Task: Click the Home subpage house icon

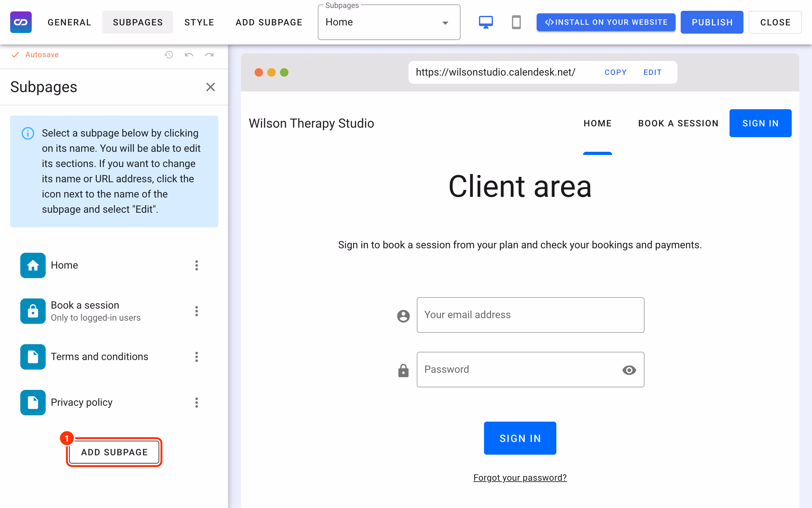Action: pos(33,265)
